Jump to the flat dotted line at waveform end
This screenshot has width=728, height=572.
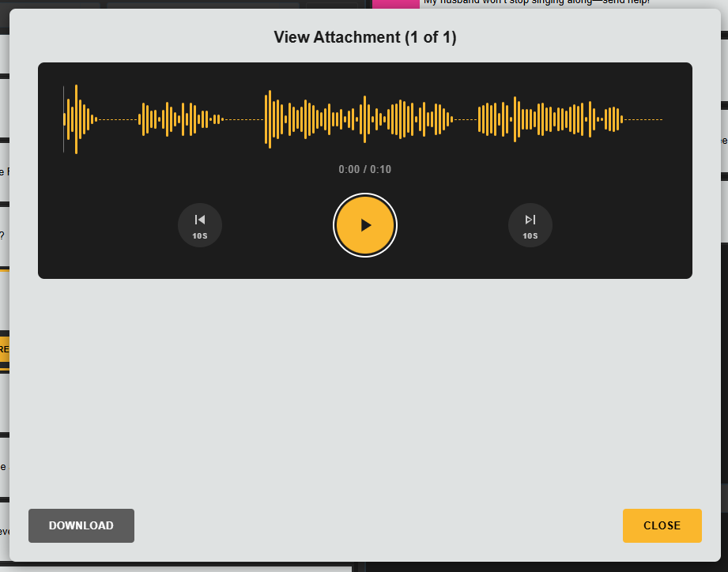pyautogui.click(x=644, y=119)
